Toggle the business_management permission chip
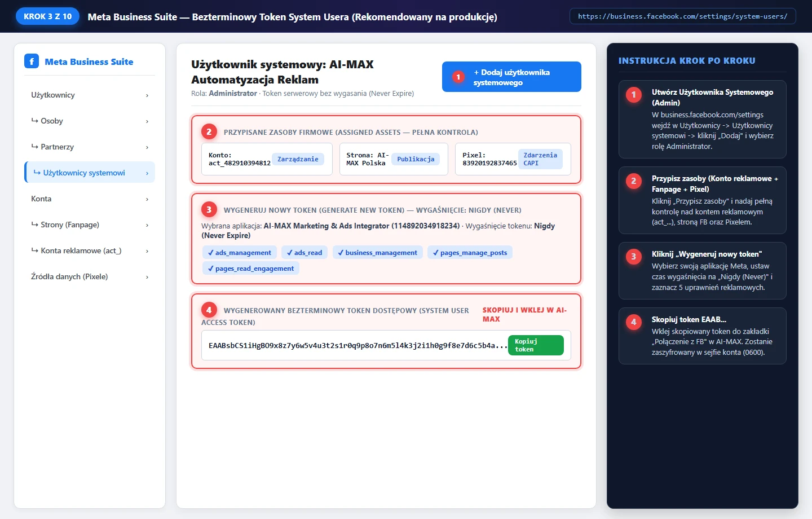 click(378, 253)
